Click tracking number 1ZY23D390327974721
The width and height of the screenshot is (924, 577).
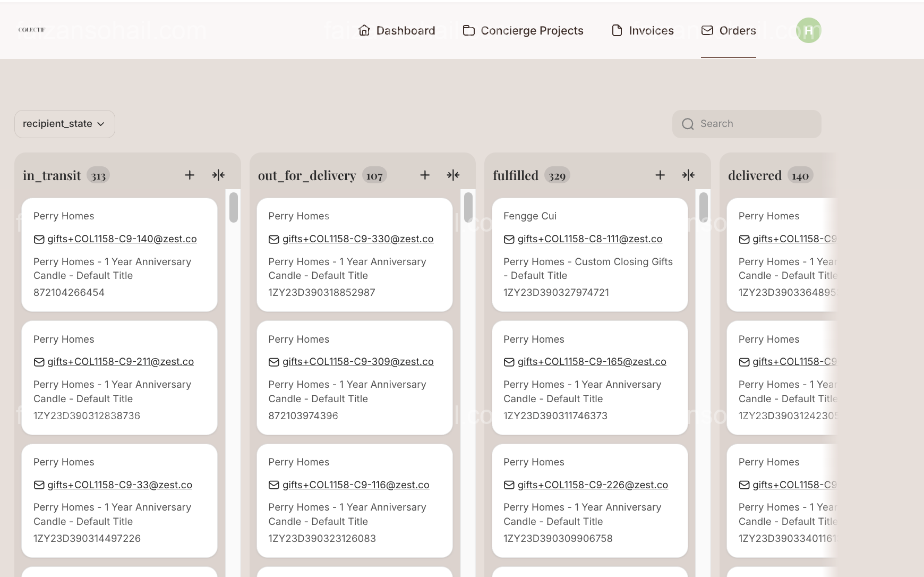pyautogui.click(x=556, y=293)
